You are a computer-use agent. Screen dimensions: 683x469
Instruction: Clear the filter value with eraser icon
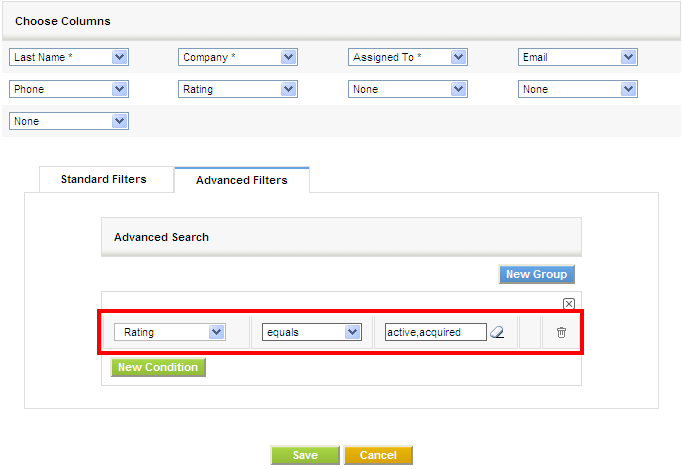pyautogui.click(x=497, y=332)
